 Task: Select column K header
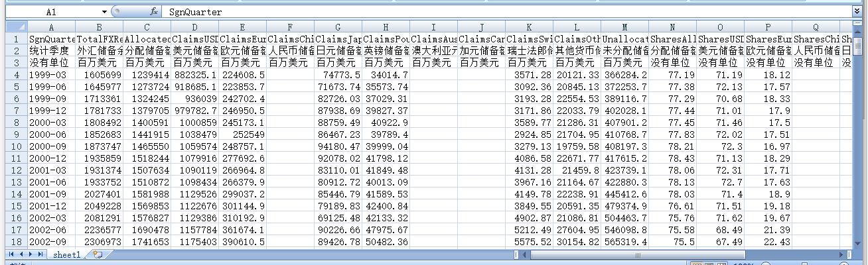[530, 27]
